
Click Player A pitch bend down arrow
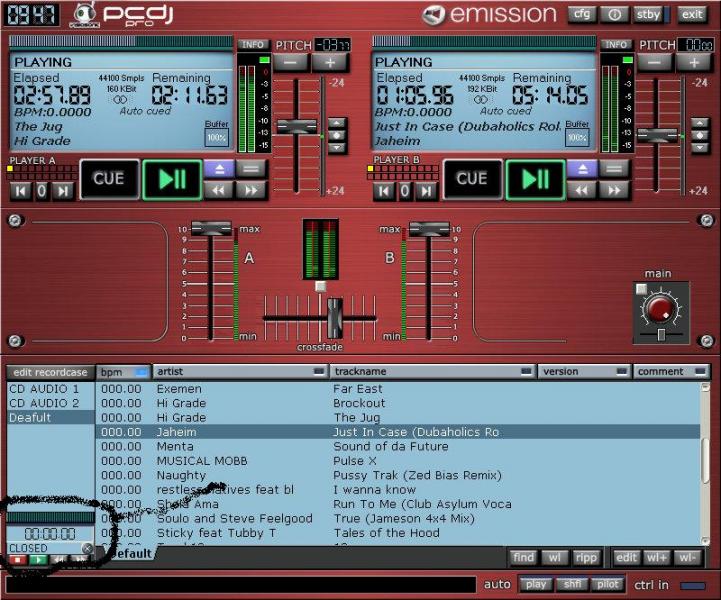(337, 148)
